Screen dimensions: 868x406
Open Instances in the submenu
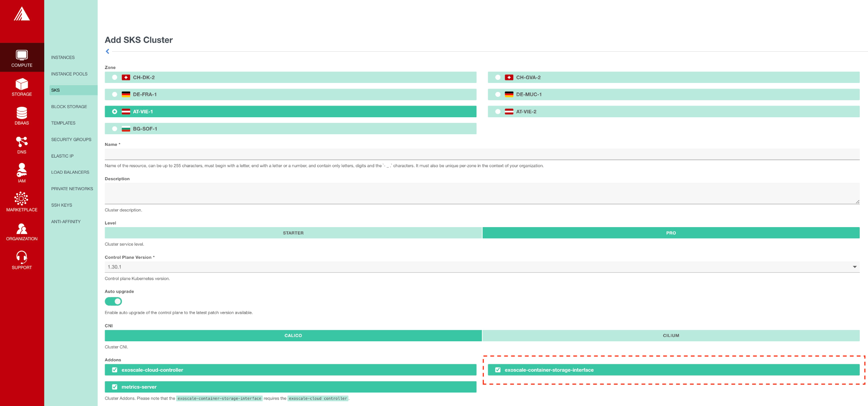point(63,57)
